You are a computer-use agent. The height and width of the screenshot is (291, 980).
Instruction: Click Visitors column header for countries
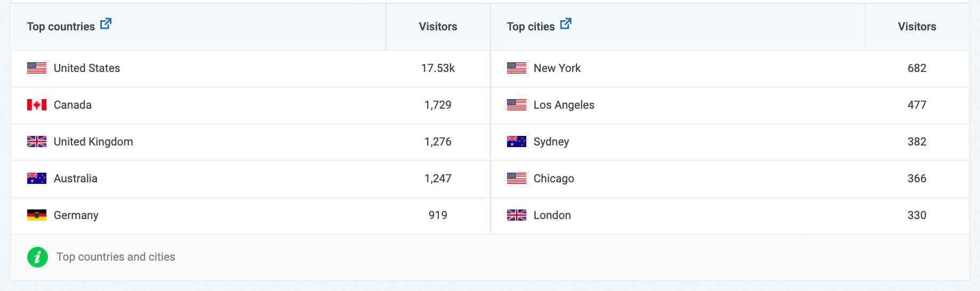click(438, 27)
